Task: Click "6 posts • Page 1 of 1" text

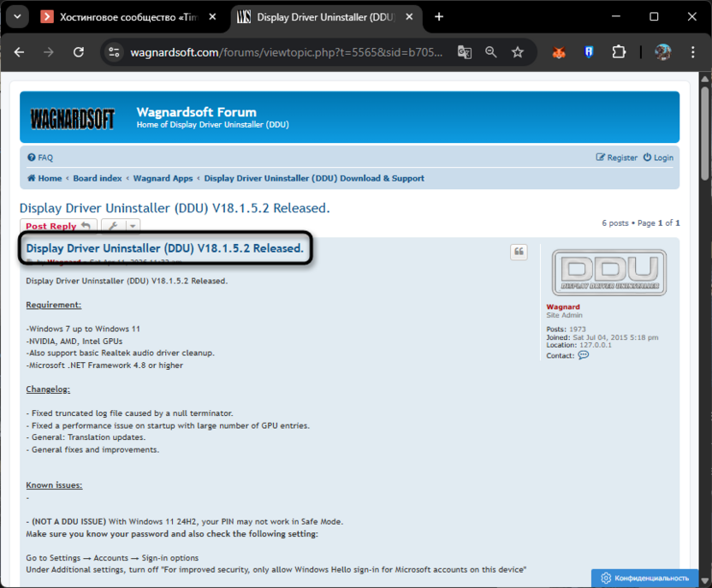Action: click(x=641, y=223)
